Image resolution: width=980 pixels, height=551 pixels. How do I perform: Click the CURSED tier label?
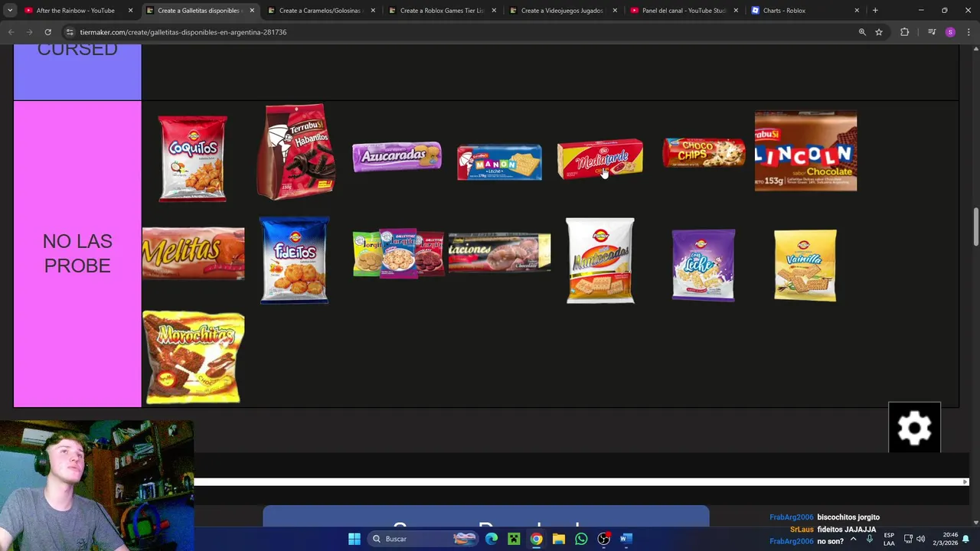click(77, 49)
